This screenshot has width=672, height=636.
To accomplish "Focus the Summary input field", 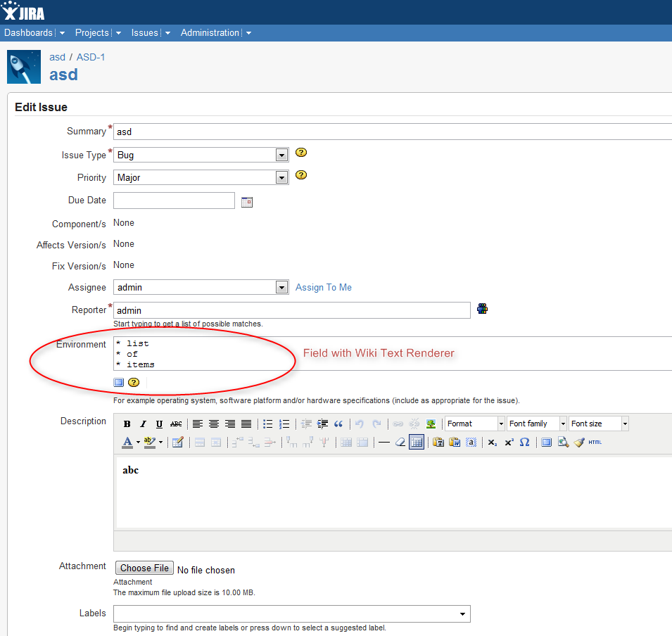I will point(393,132).
